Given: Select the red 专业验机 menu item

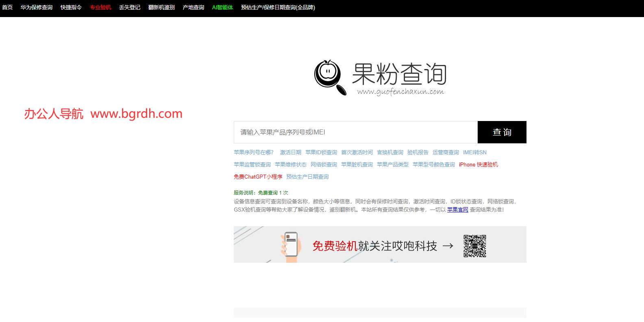Looking at the screenshot, I should click(x=100, y=7).
